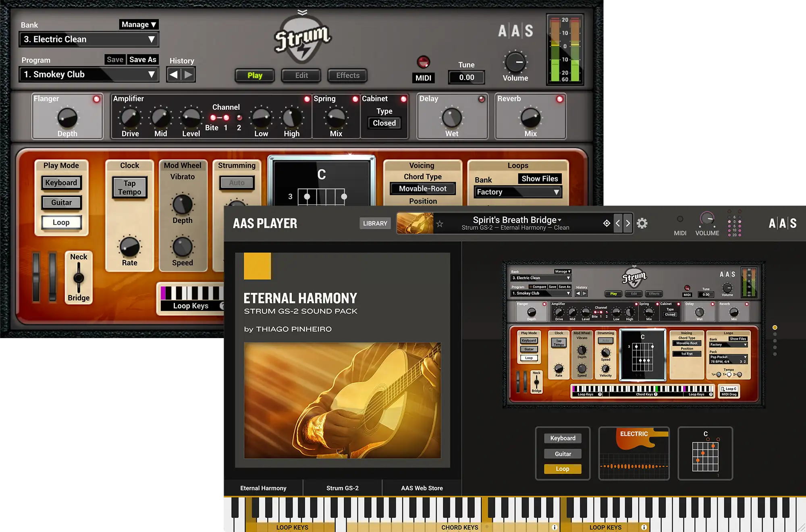This screenshot has width=806, height=532.
Task: Go to next preset arrow in AAS Player
Action: click(x=627, y=223)
